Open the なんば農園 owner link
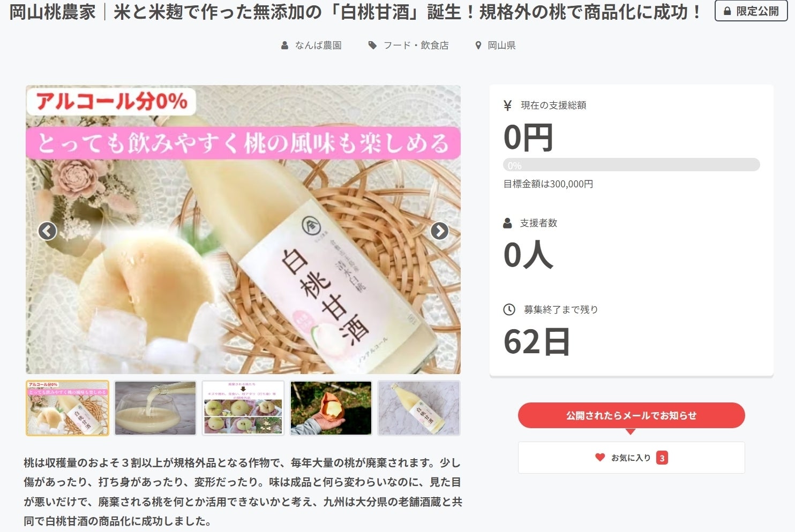This screenshot has width=795, height=532. pos(318,45)
